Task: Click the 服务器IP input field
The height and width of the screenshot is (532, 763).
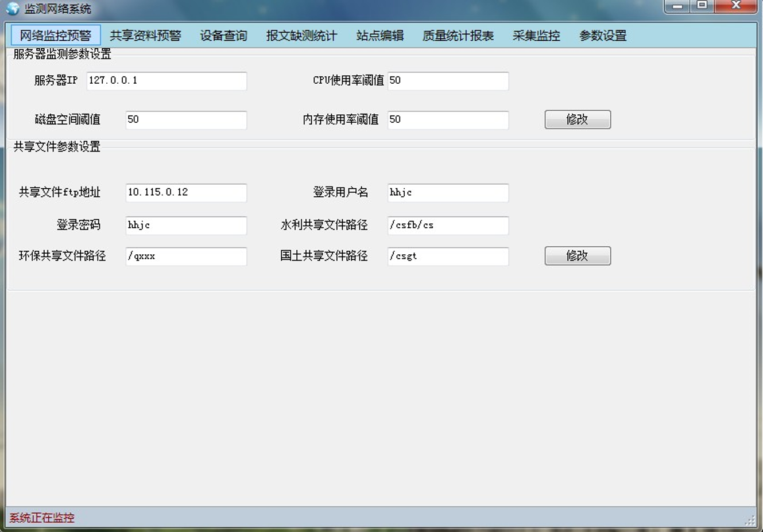Action: pos(166,81)
